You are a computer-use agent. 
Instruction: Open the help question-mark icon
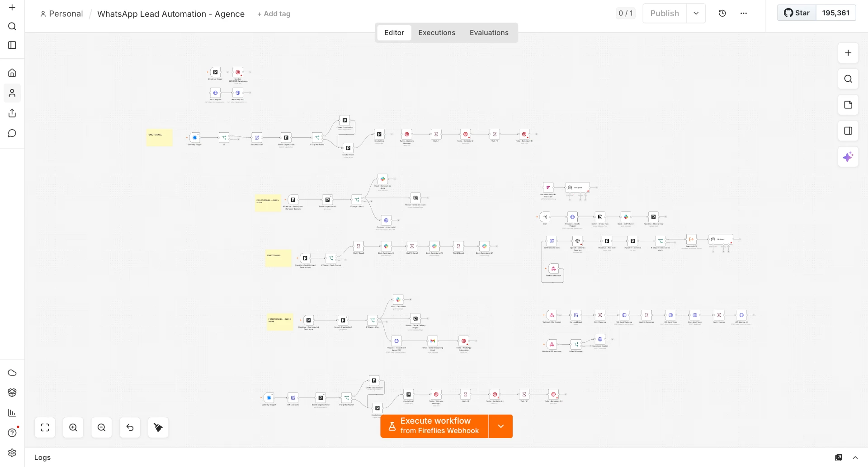[x=12, y=433]
